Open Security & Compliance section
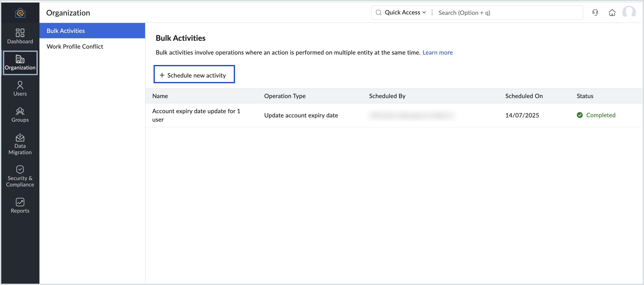The height and width of the screenshot is (285, 644). [x=20, y=176]
